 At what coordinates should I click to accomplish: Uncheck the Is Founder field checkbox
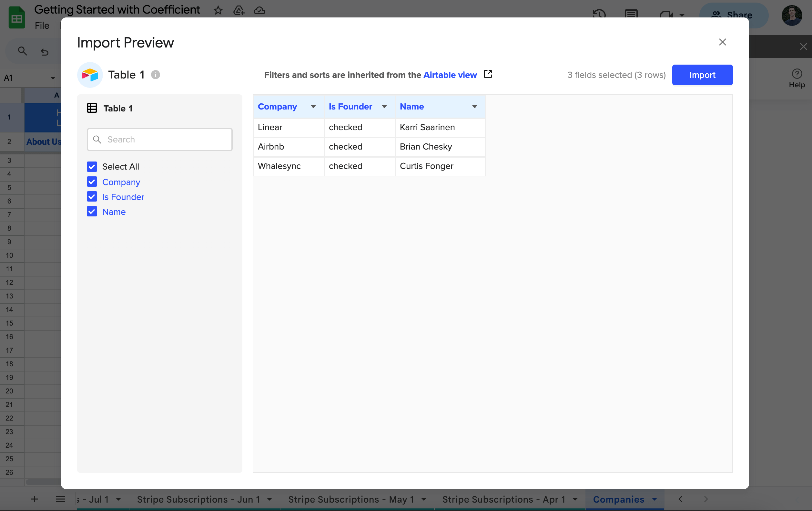pos(92,196)
